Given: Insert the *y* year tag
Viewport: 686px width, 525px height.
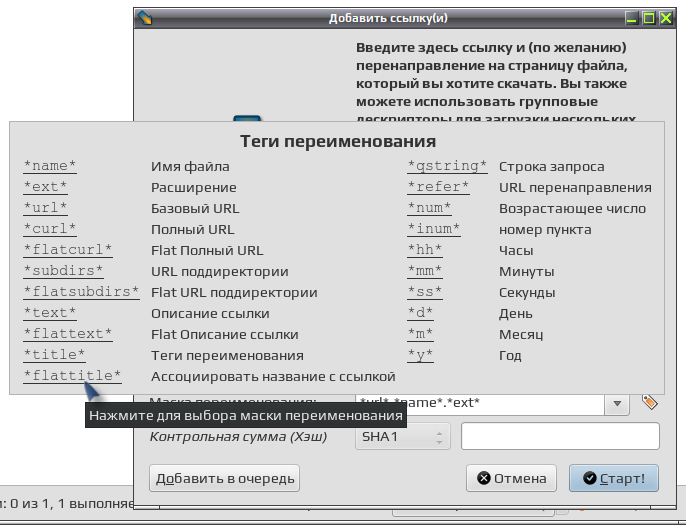Looking at the screenshot, I should (420, 355).
